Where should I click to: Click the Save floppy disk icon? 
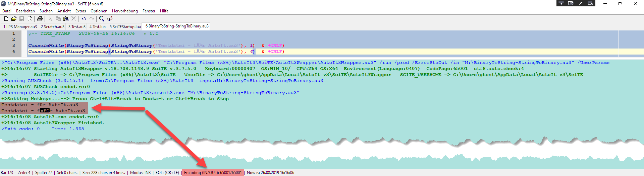22,19
